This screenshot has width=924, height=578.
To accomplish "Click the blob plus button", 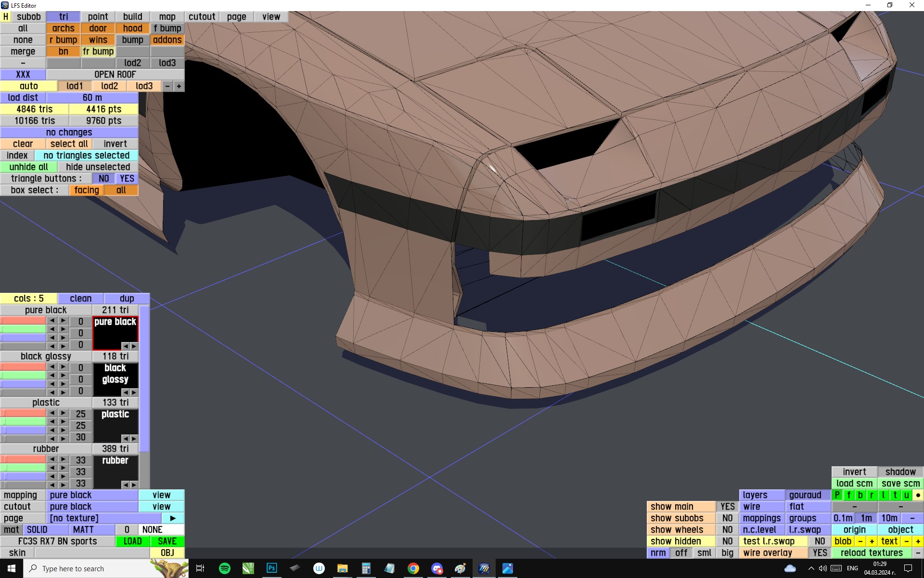I will click(872, 541).
